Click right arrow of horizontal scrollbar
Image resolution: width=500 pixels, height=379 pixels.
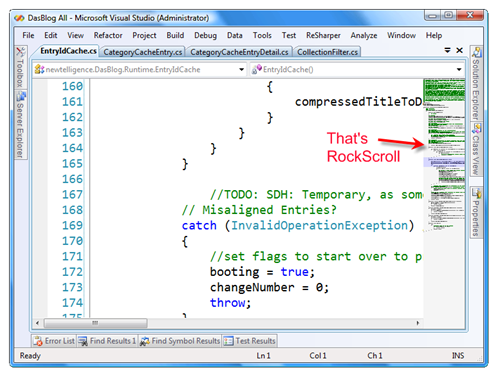pyautogui.click(x=418, y=323)
